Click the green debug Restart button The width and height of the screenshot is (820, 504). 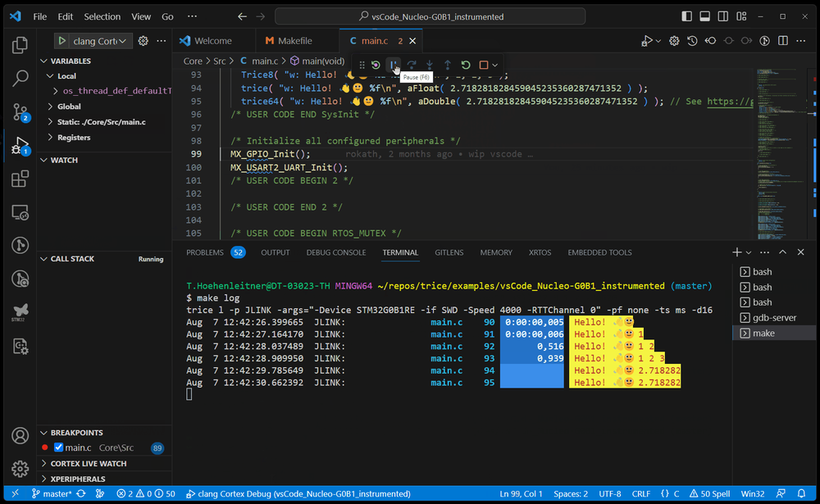pyautogui.click(x=466, y=65)
